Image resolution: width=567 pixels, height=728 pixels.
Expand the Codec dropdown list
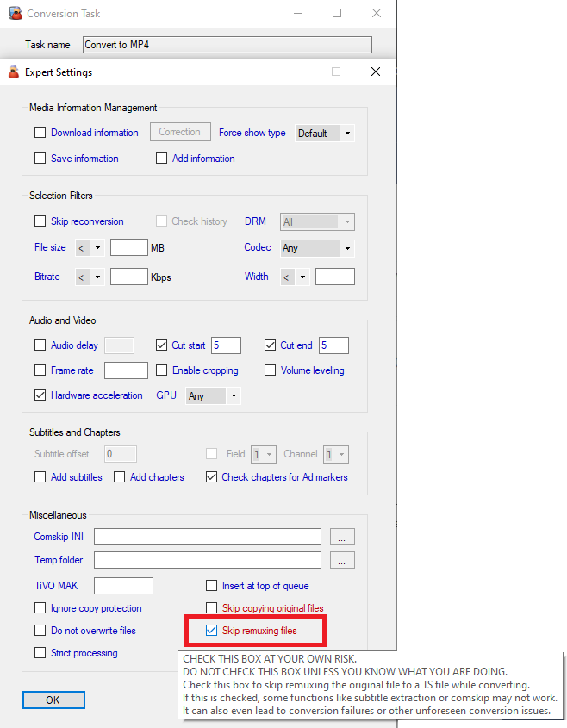click(x=317, y=248)
